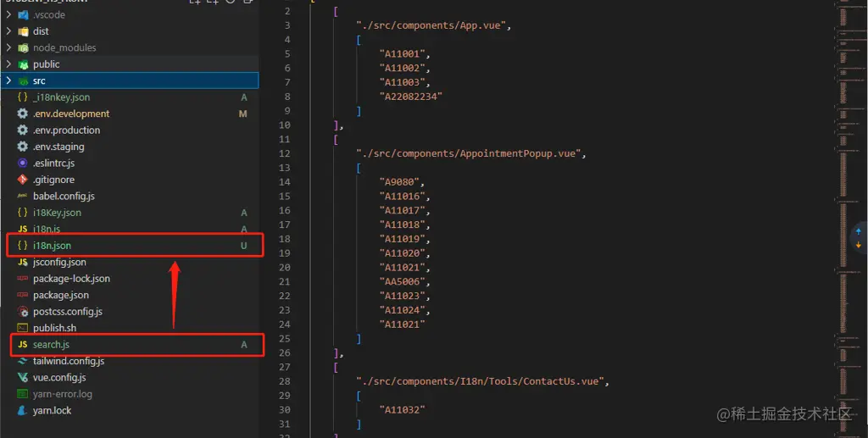Click the braces icon of i18n.json
Screen dimensions: 868x438
[23, 246]
